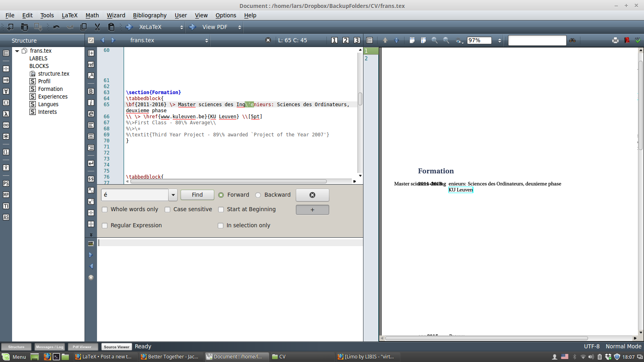Click the PDF search input field
Screen dimensions: 644x362
537,40
